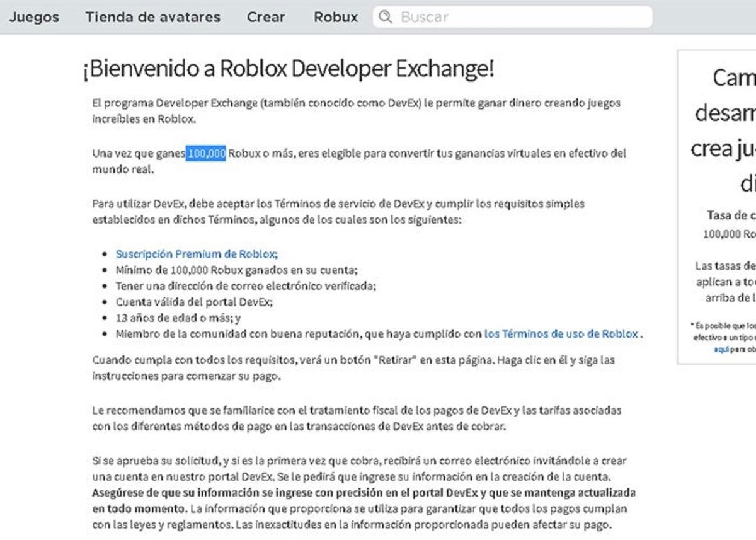This screenshot has width=756, height=540.
Task: Select the Tasa de cambio sidebar text
Action: (x=731, y=215)
